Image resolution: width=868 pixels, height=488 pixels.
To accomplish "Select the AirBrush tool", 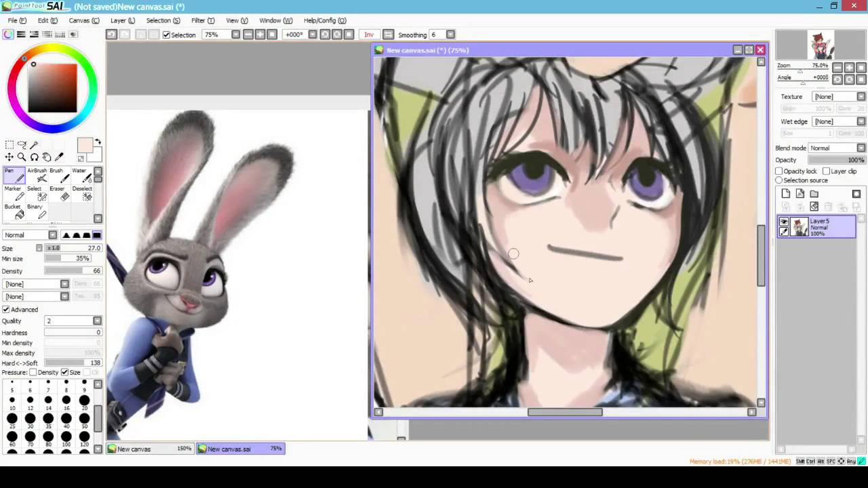I will pos(37,175).
